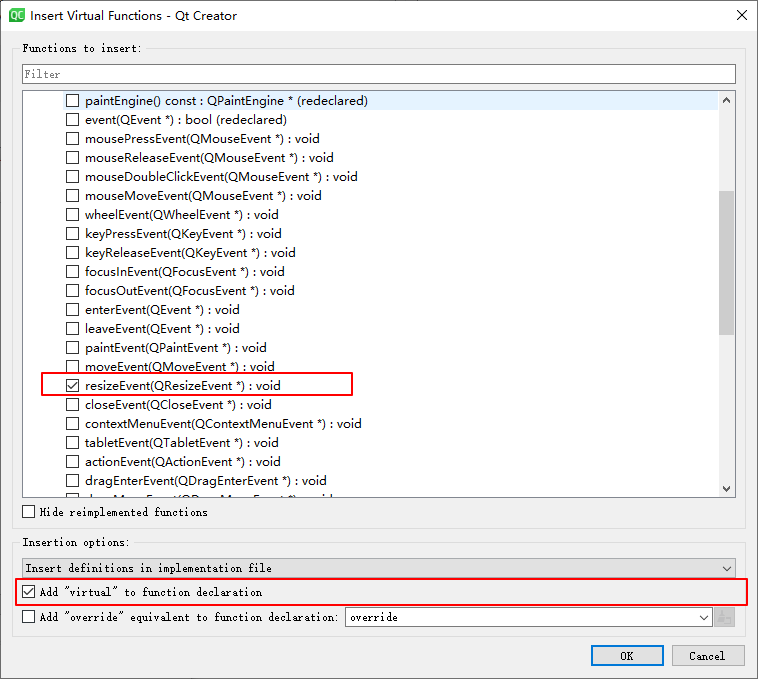Enable Add "override" equivalent checkbox
The height and width of the screenshot is (679, 758).
29,617
